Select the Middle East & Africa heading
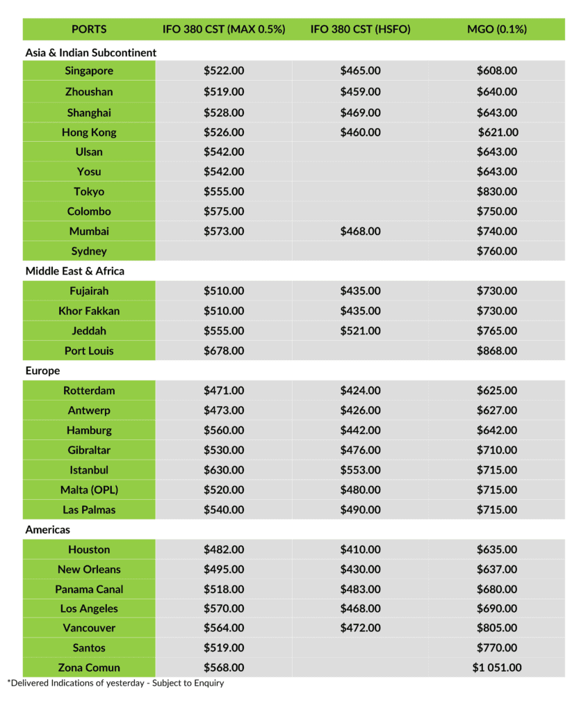The height and width of the screenshot is (712, 588). (x=75, y=271)
